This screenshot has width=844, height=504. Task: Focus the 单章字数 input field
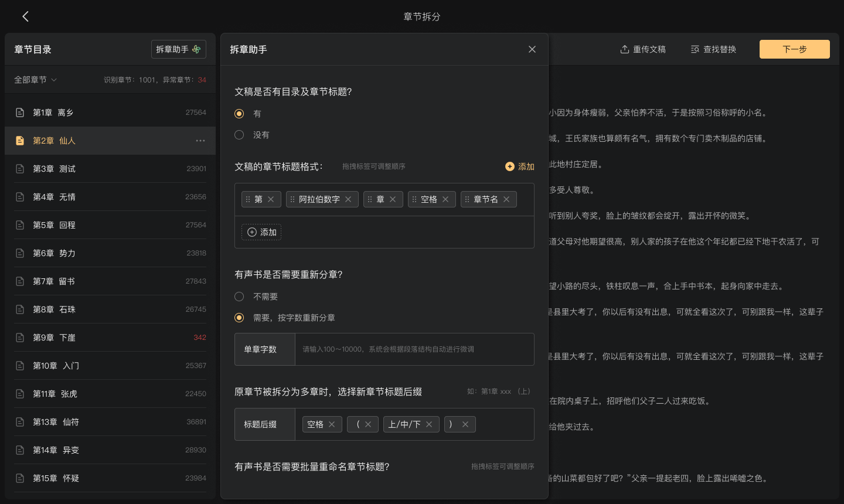pyautogui.click(x=414, y=349)
